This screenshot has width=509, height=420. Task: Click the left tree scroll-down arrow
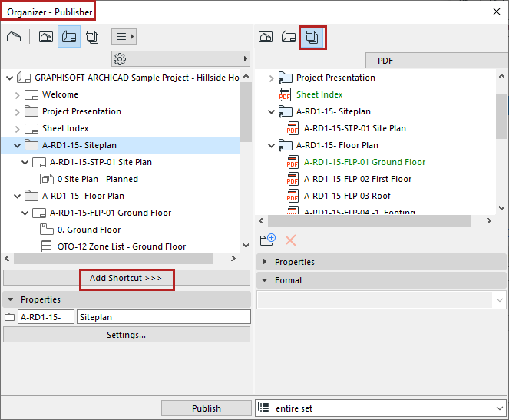coord(246,246)
